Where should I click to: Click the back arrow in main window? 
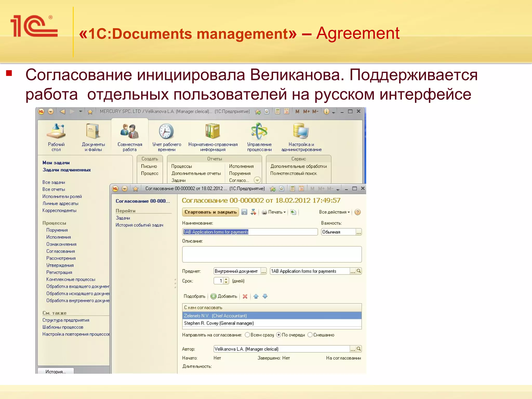point(62,112)
